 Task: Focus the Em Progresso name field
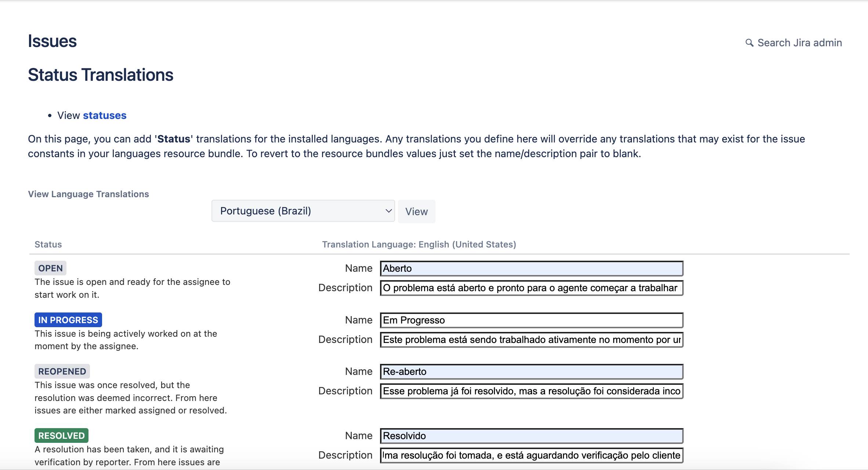[x=531, y=320]
